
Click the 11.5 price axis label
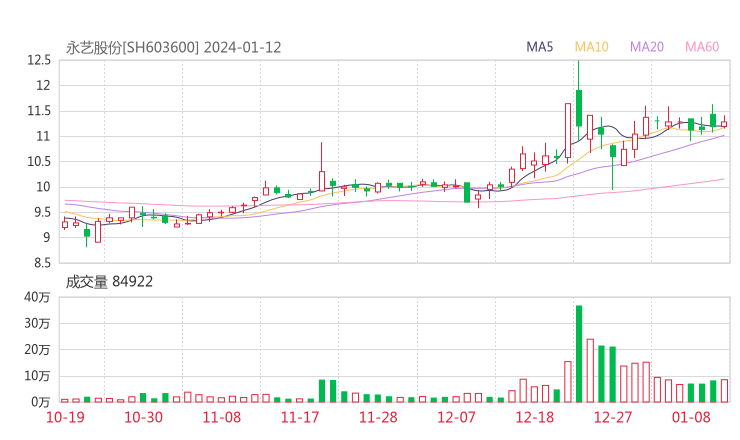click(x=39, y=111)
